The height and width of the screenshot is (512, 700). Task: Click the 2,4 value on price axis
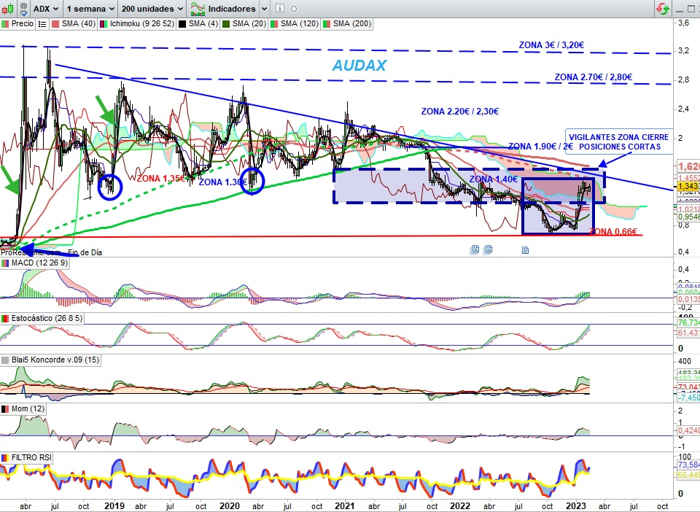pos(683,108)
